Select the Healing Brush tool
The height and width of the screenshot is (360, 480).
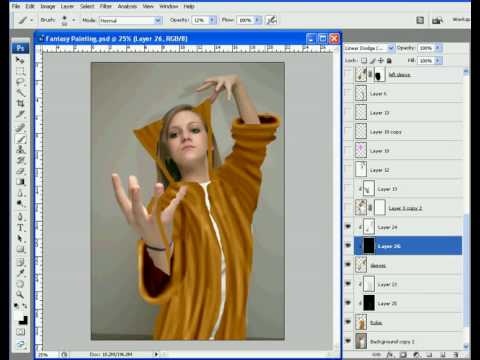(20, 127)
